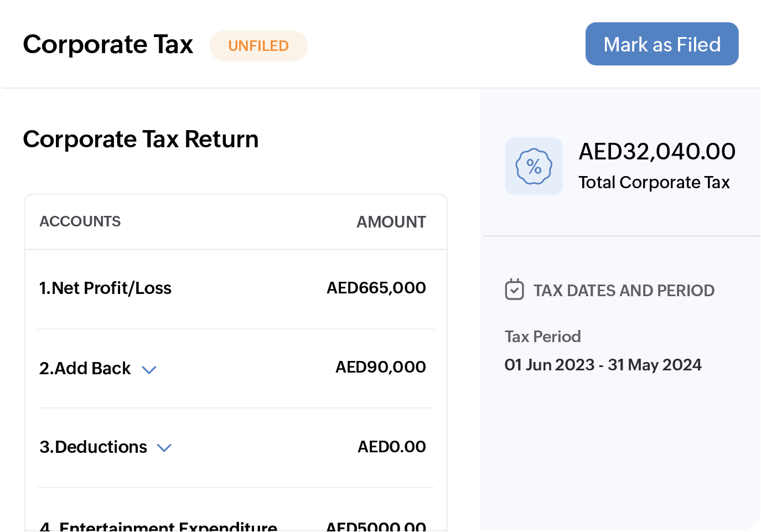Click the Total Corporate Tax label

(654, 182)
